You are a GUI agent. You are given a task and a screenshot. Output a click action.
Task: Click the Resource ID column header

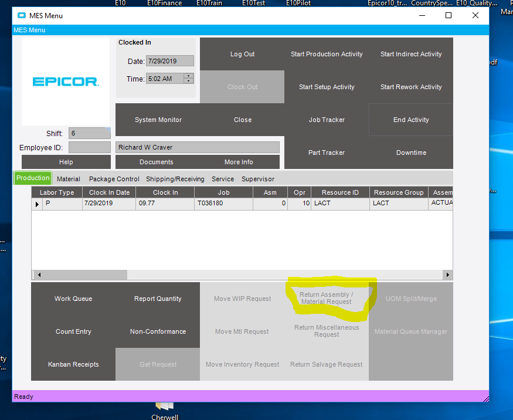(x=340, y=192)
